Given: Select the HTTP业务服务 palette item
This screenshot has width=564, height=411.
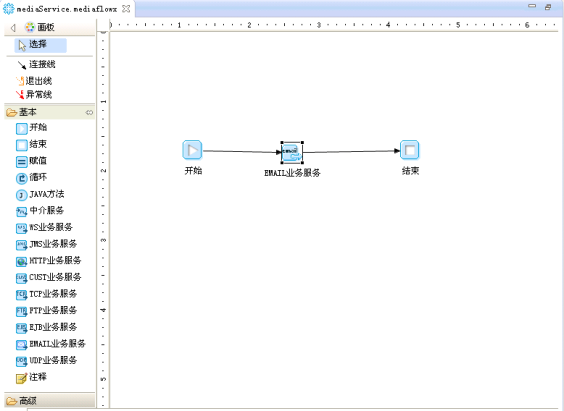Looking at the screenshot, I should [x=49, y=261].
